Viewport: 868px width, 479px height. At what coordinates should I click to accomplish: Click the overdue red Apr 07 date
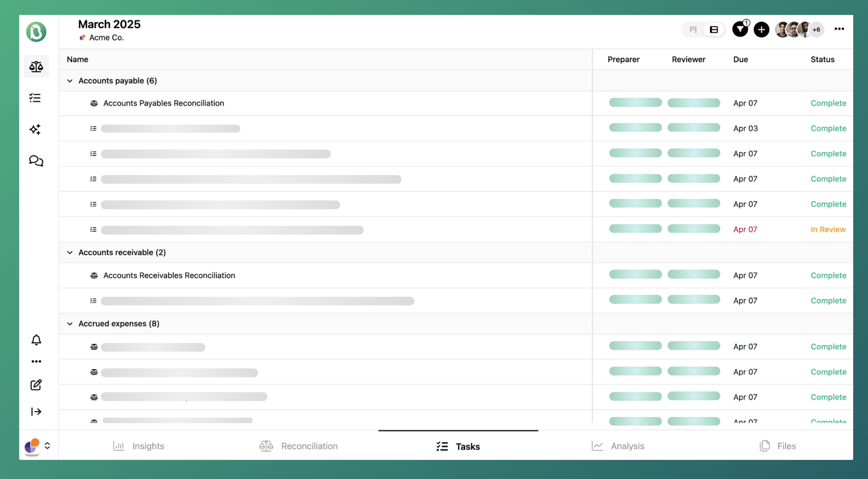click(745, 229)
